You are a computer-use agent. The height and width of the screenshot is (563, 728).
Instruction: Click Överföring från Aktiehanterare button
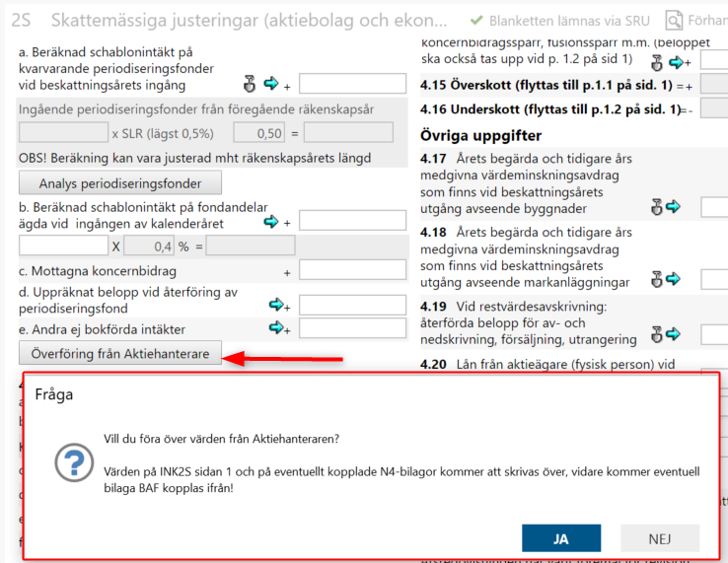pyautogui.click(x=119, y=354)
